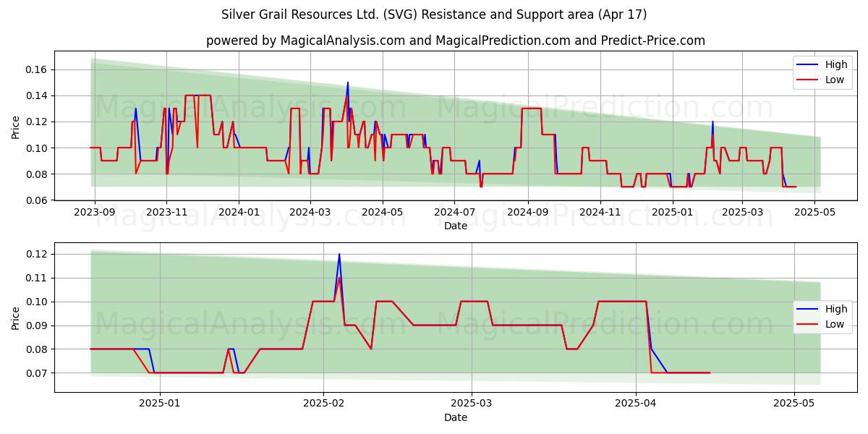Screen dimensions: 868x434
Task: Click the 2024-11 x-axis tick label
Action: click(600, 212)
